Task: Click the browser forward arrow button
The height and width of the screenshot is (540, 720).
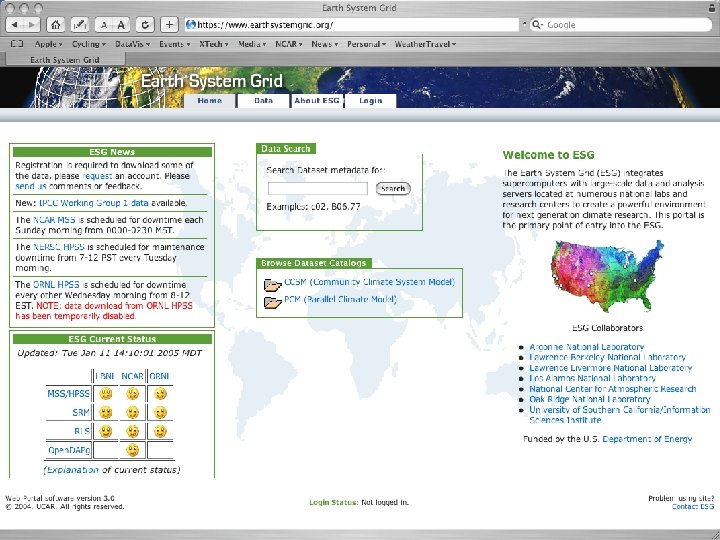Action: (x=32, y=25)
